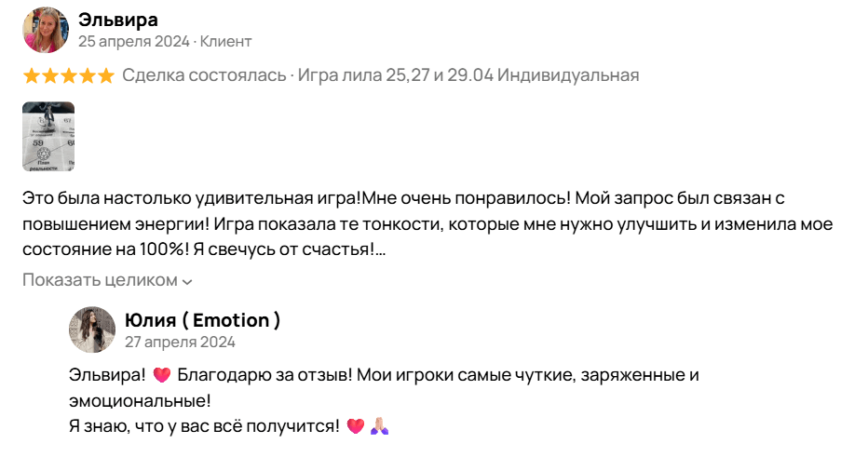Click Эльвира's profile avatar
The width and height of the screenshot is (868, 457).
click(x=46, y=31)
